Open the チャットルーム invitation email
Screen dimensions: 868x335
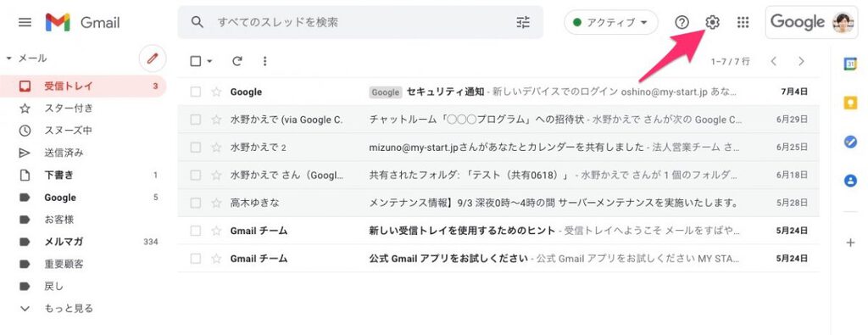498,120
